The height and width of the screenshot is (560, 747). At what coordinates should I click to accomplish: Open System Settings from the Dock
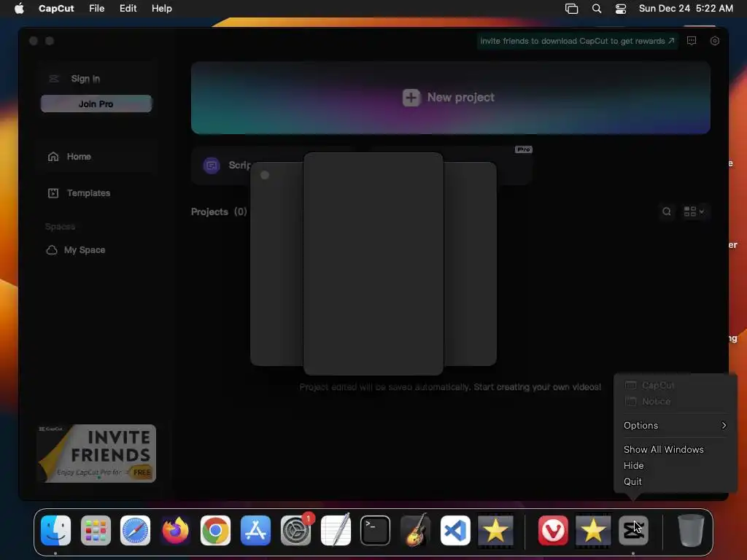pos(295,530)
